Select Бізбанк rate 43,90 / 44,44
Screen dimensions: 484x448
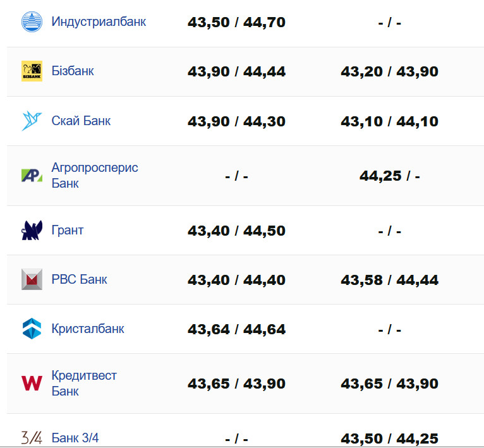(x=236, y=71)
